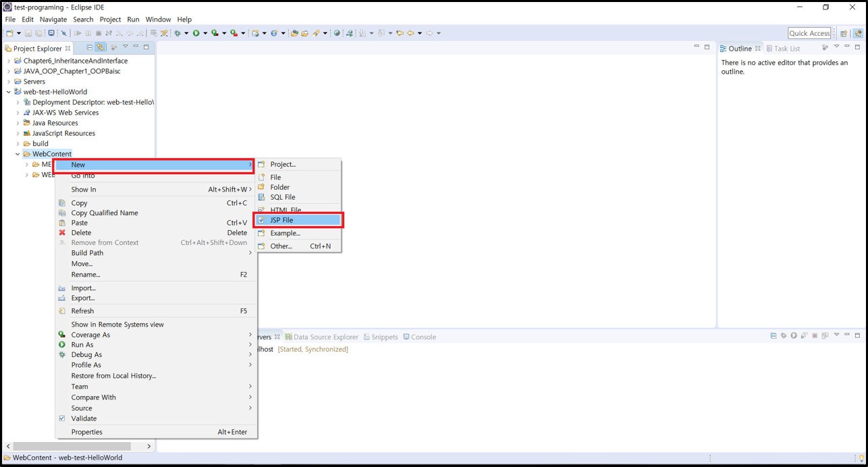Select HTML File from New submenu
Viewport: 868px width, 467px height.
(x=298, y=210)
